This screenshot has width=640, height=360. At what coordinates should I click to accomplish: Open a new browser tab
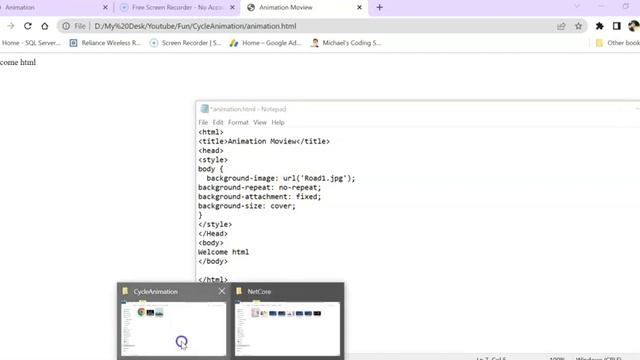click(x=380, y=7)
